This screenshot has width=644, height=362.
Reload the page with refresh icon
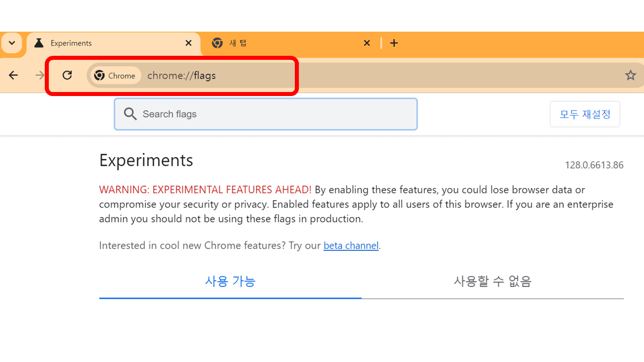pos(67,75)
